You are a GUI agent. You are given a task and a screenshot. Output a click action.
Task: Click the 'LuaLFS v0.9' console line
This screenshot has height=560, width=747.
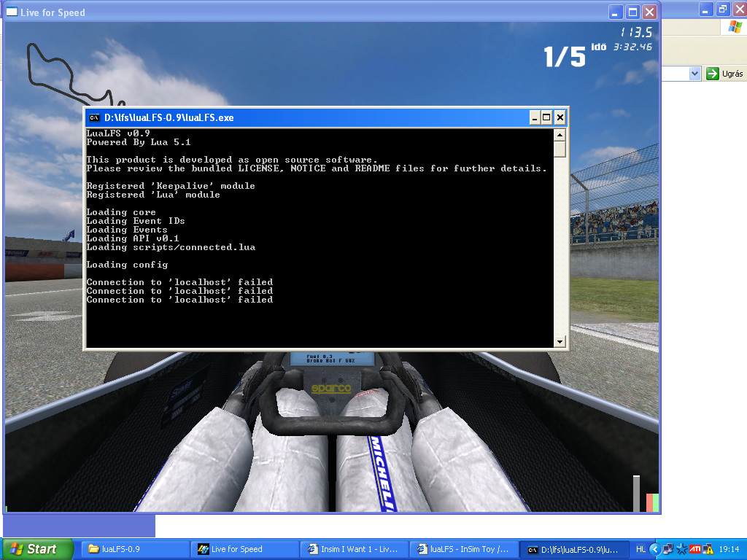[118, 133]
